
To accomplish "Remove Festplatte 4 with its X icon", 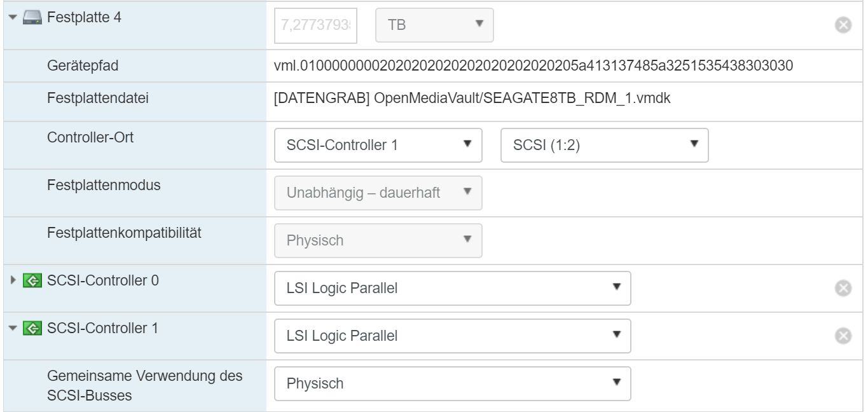I will coord(843,26).
